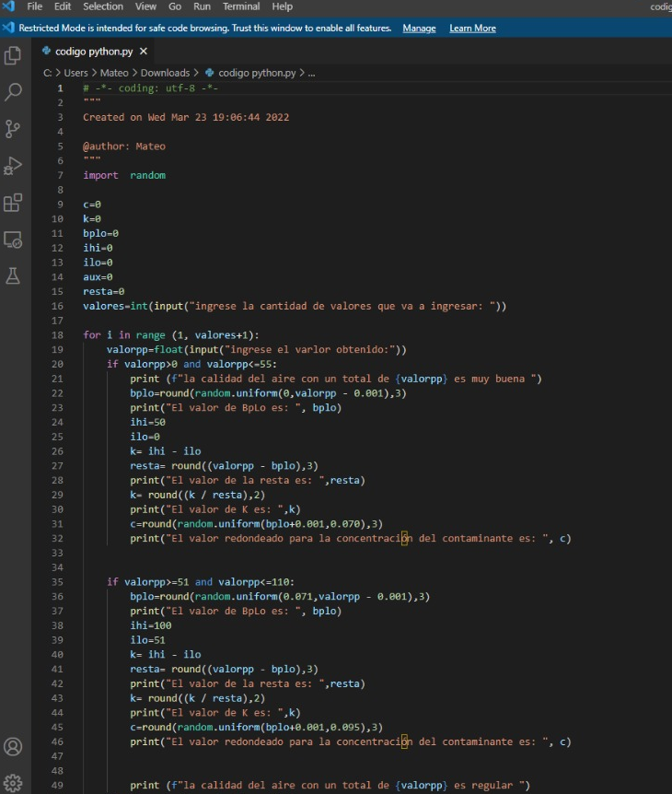Click '@author: Mateo' docstring line
The height and width of the screenshot is (794, 672).
(x=124, y=146)
